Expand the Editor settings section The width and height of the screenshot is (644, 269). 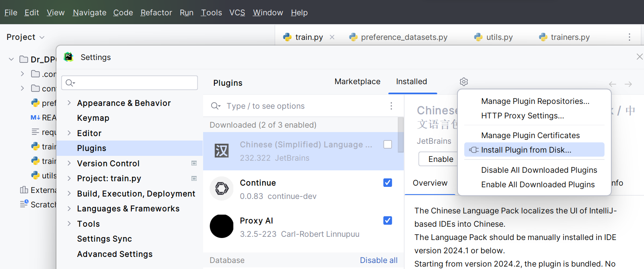[x=69, y=133]
